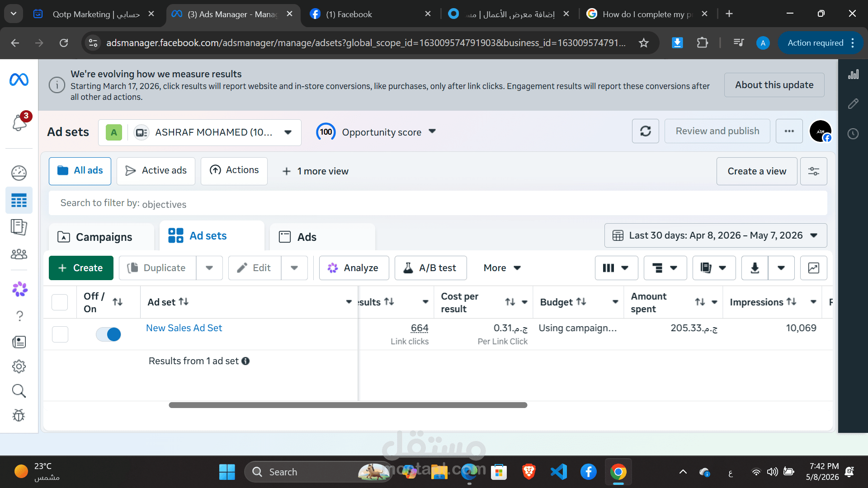The height and width of the screenshot is (488, 868).
Task: Click the Create a view button
Action: tap(757, 171)
